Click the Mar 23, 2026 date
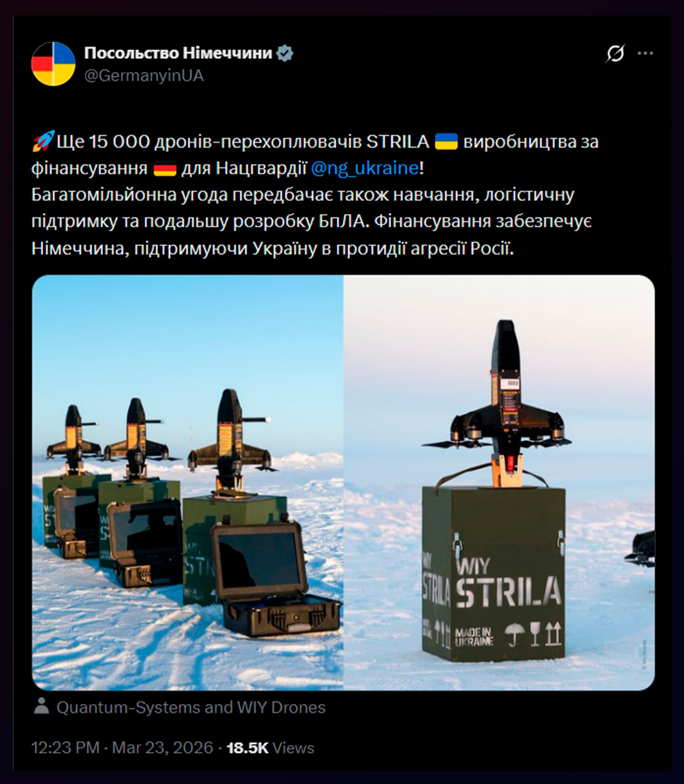Screen dimensions: 684x784 (163, 747)
